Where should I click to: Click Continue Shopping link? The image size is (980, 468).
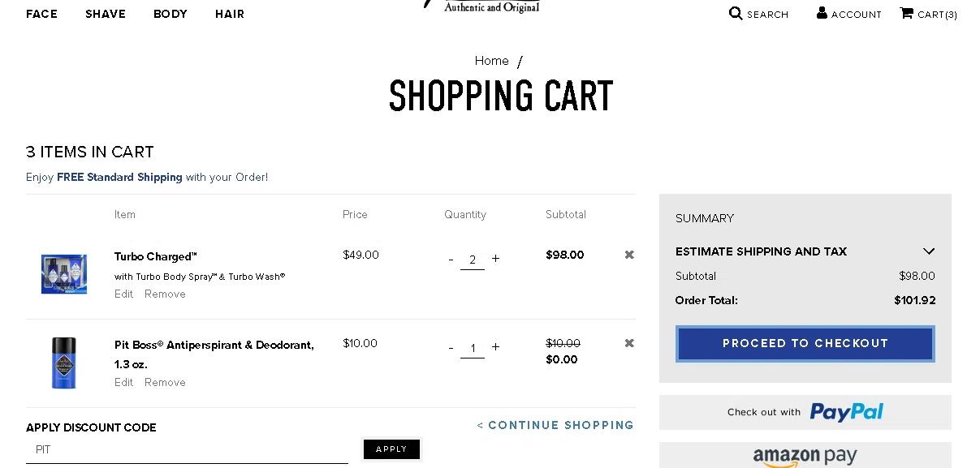555,425
